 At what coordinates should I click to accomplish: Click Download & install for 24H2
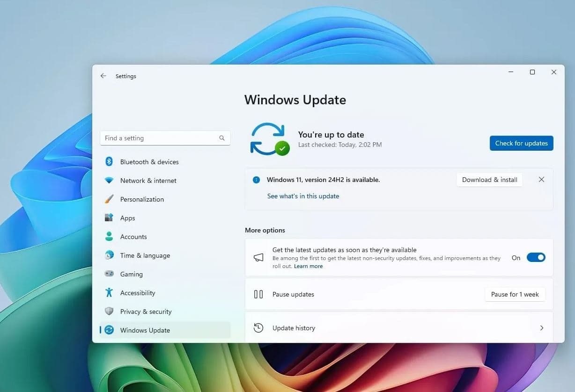tap(490, 180)
